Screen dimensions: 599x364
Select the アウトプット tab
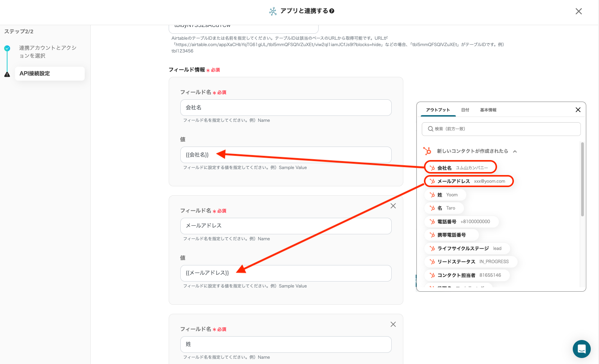tap(437, 110)
